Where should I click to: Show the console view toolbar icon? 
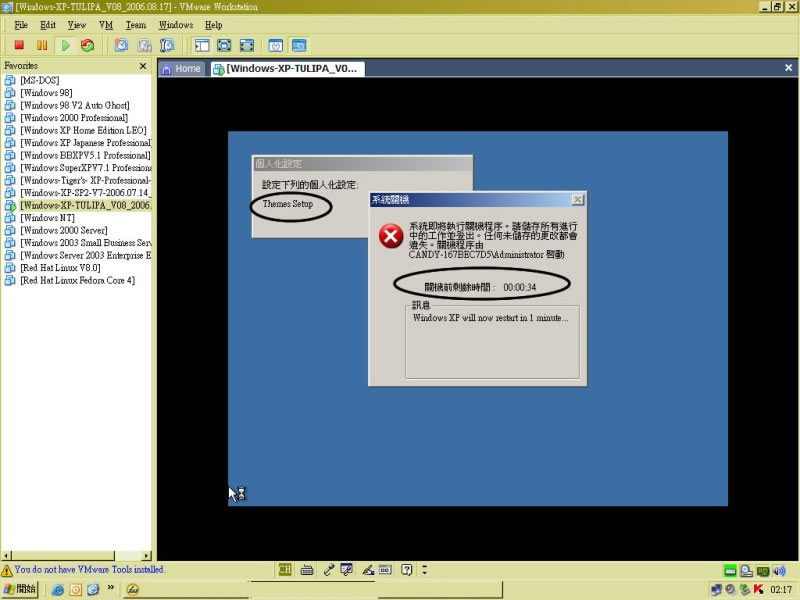coord(299,45)
